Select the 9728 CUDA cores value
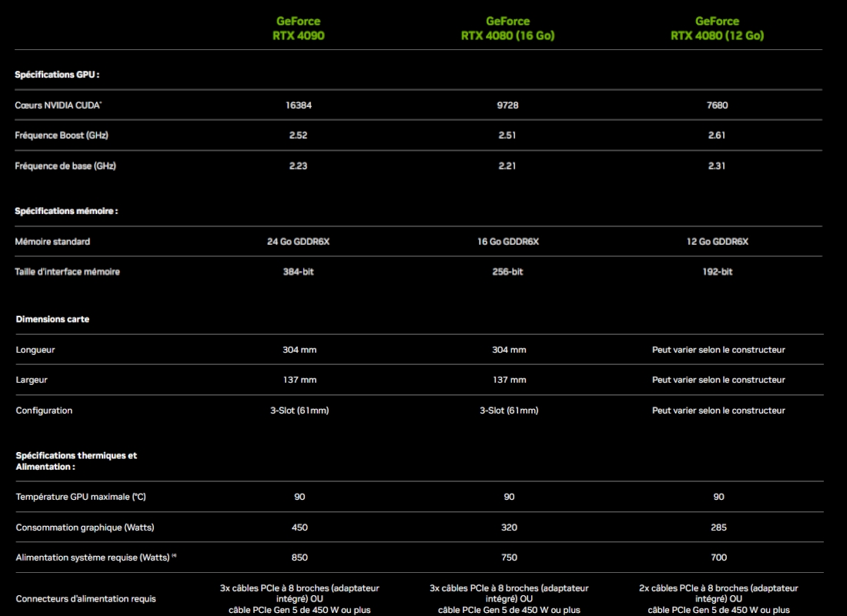Image resolution: width=847 pixels, height=616 pixels. tap(507, 105)
